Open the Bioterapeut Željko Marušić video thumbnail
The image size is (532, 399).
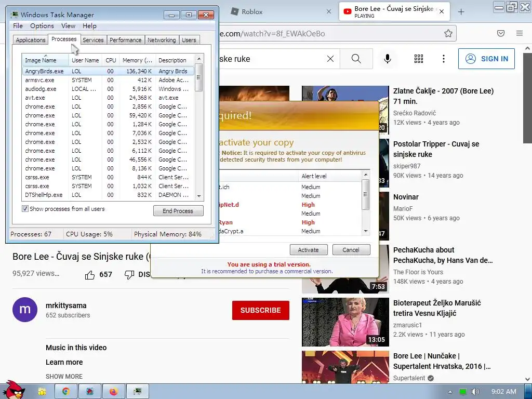pyautogui.click(x=345, y=322)
